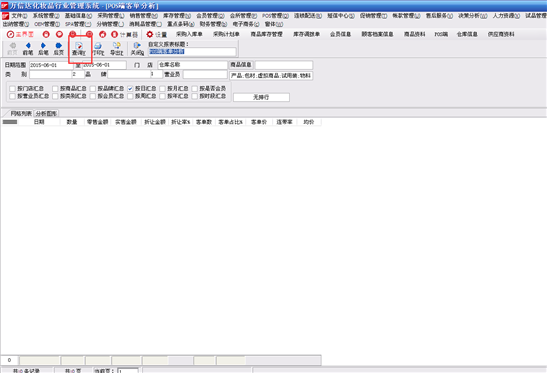This screenshot has width=547, height=373.
Task: Click the 商品信息 button
Action: (241, 65)
